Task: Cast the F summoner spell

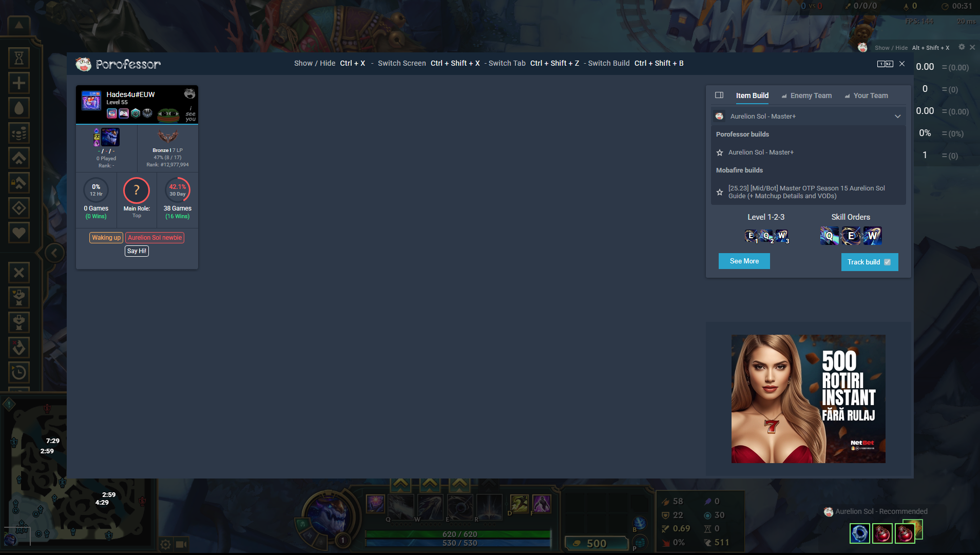Action: 542,504
